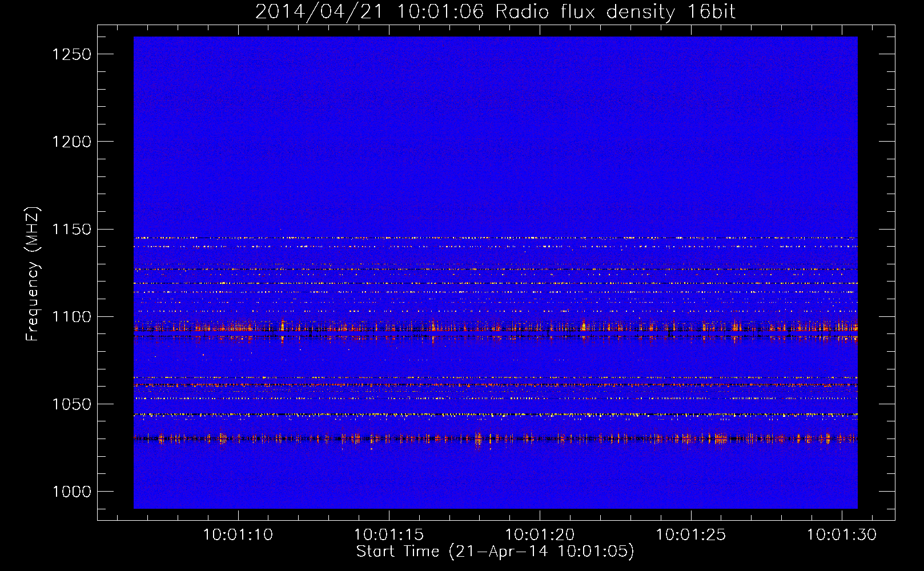Viewport: 924px width, 571px height.
Task: Click the 1050 frequency tick label
Action: click(x=72, y=404)
